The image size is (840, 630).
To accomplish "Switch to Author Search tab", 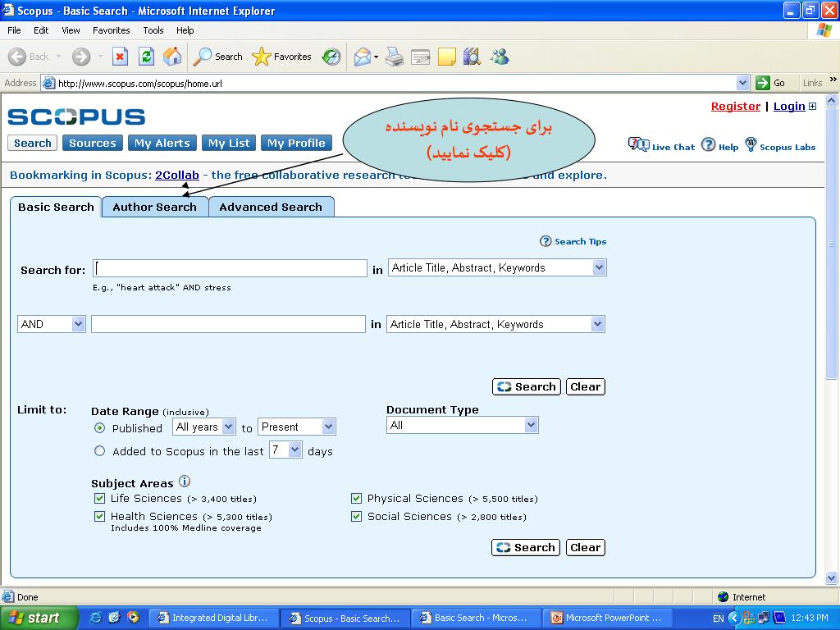I will pyautogui.click(x=154, y=207).
